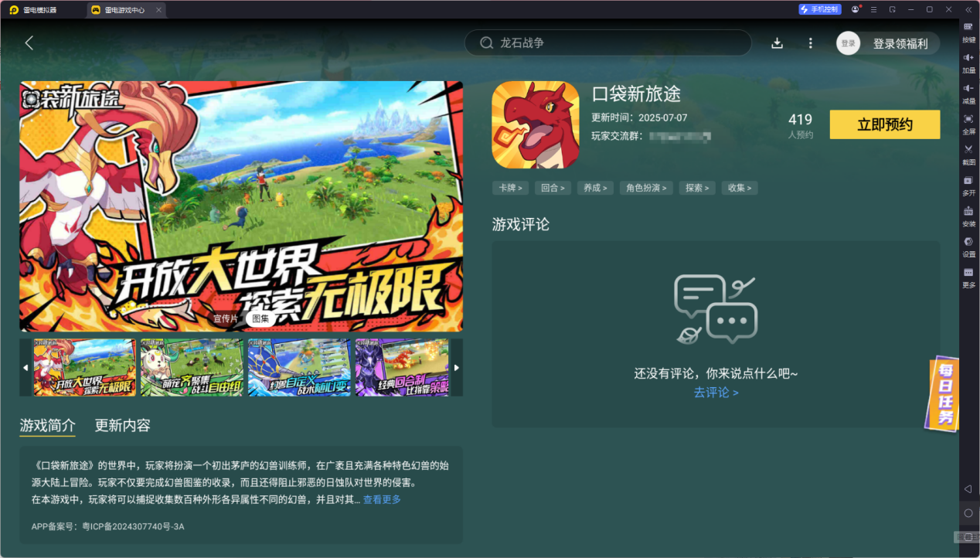Expand description with 查看更多
This screenshot has width=980, height=558.
click(382, 500)
